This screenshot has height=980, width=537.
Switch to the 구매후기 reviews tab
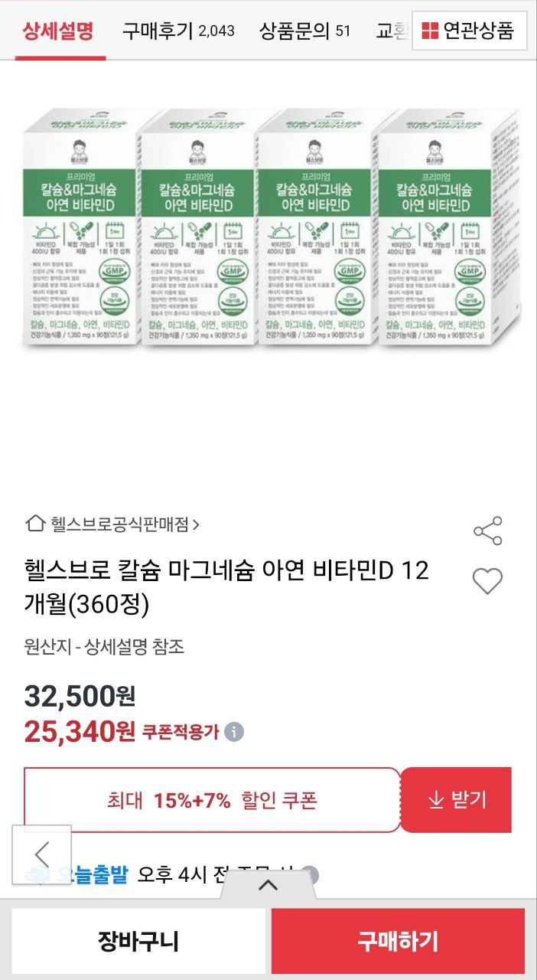coord(178,31)
